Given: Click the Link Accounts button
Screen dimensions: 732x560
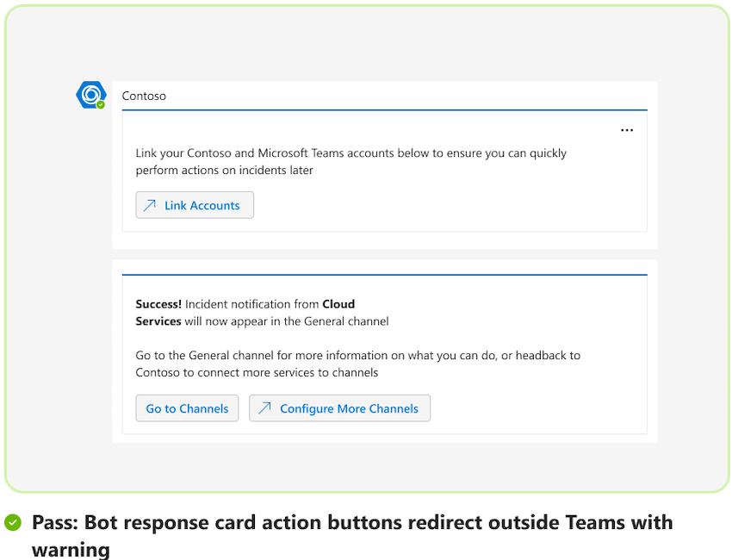Looking at the screenshot, I should coord(195,205).
